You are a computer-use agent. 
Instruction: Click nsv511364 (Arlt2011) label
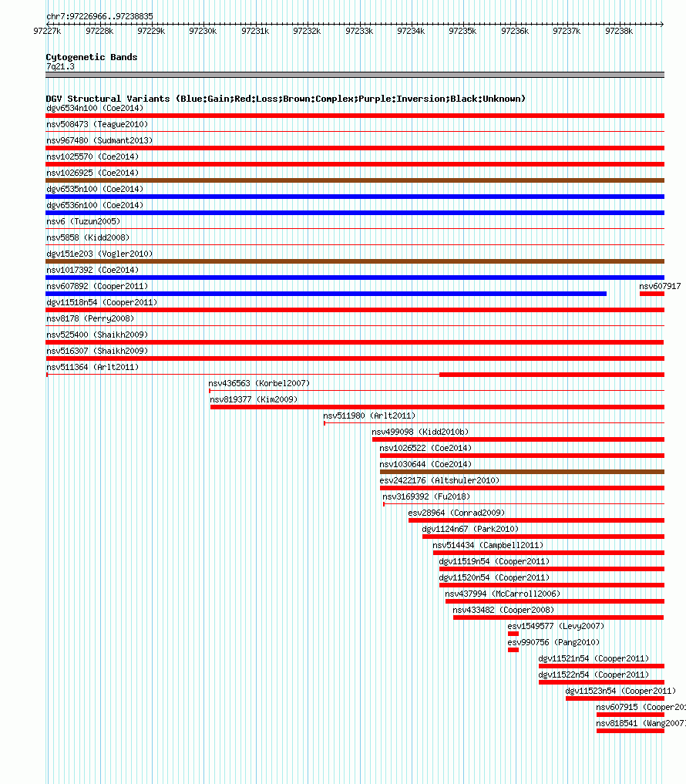(92, 367)
